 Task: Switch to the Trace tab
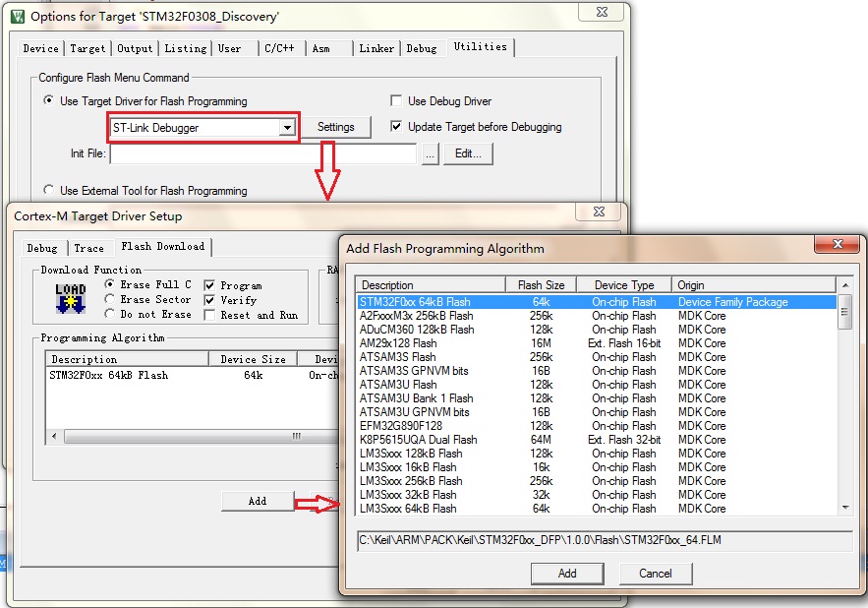pos(88,248)
